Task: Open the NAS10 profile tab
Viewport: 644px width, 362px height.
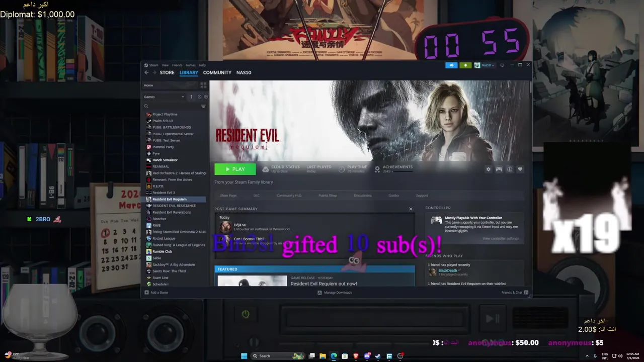Action: pos(244,72)
